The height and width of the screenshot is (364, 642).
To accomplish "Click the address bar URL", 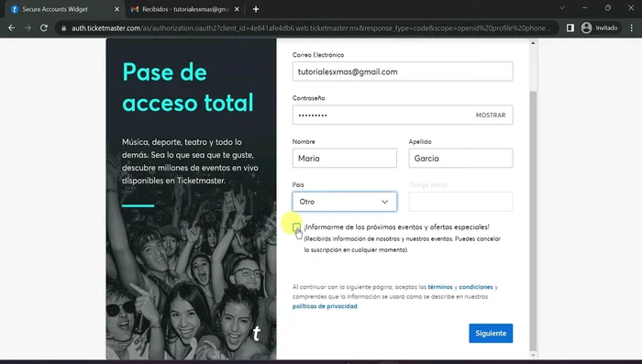I will 310,28.
